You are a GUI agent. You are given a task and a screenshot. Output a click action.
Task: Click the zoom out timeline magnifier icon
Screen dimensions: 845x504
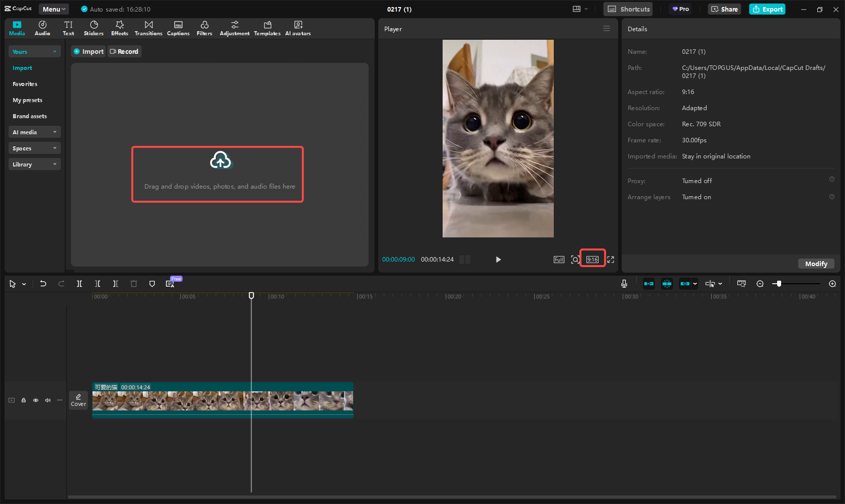point(760,284)
